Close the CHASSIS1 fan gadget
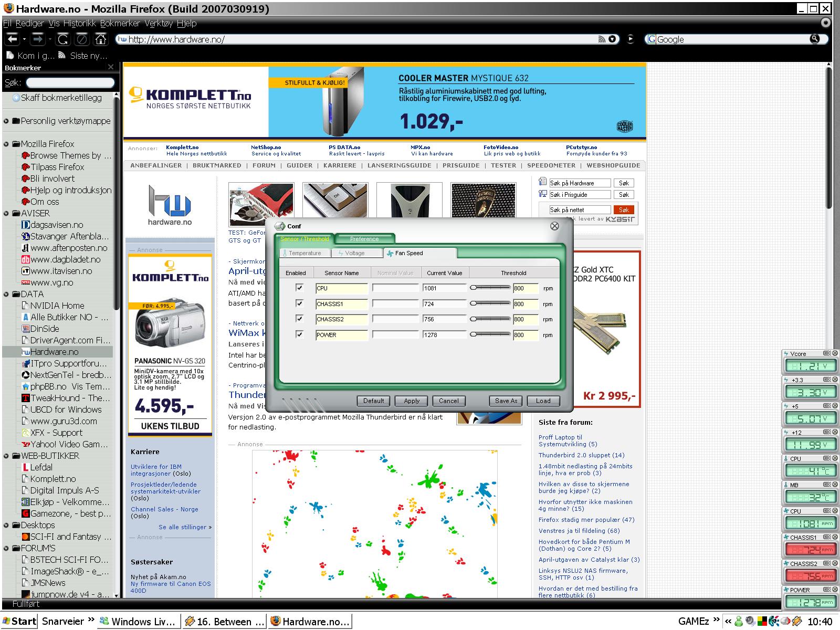The height and width of the screenshot is (630, 840). point(835,537)
